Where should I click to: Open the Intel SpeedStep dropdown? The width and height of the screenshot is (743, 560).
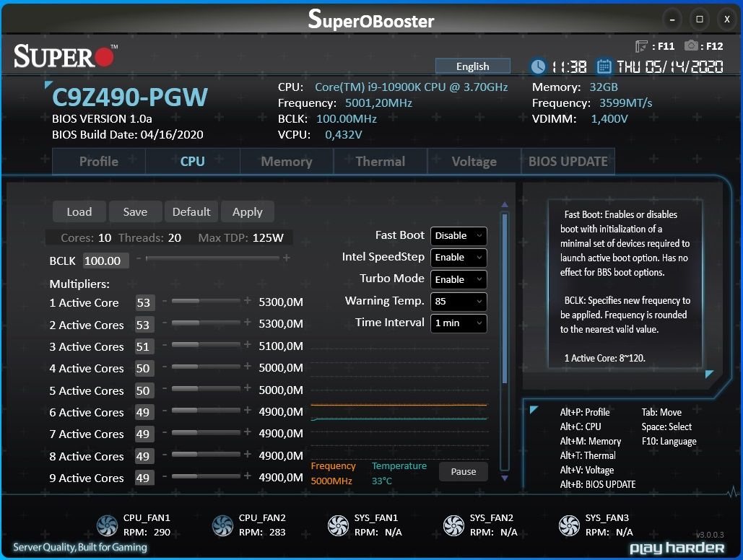[459, 258]
